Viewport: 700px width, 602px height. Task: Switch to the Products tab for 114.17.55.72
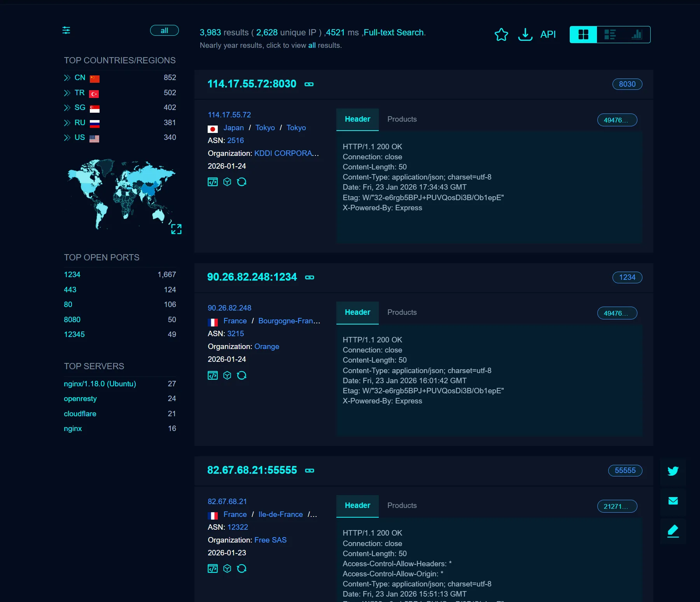[x=402, y=119]
